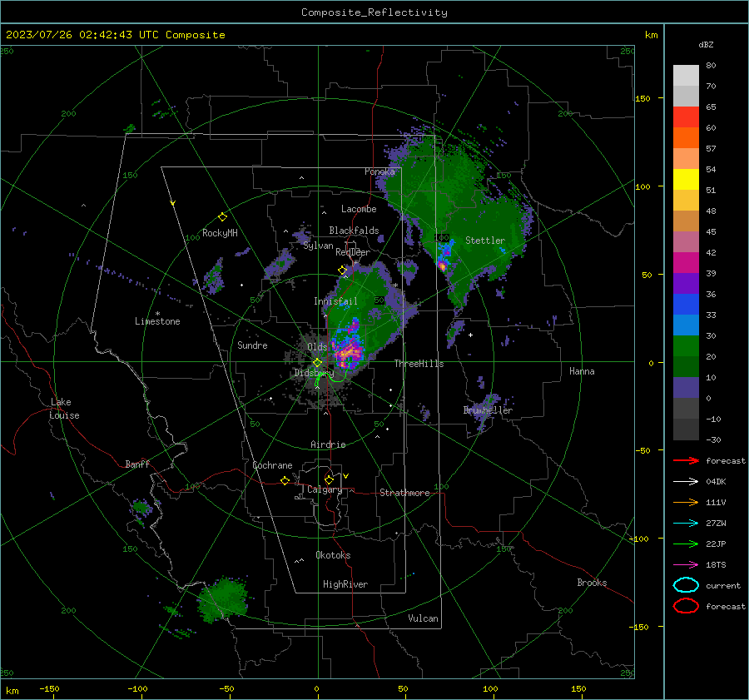Pick the purple 39 dBZ color swatch
749x700 pixels.
coord(686,283)
